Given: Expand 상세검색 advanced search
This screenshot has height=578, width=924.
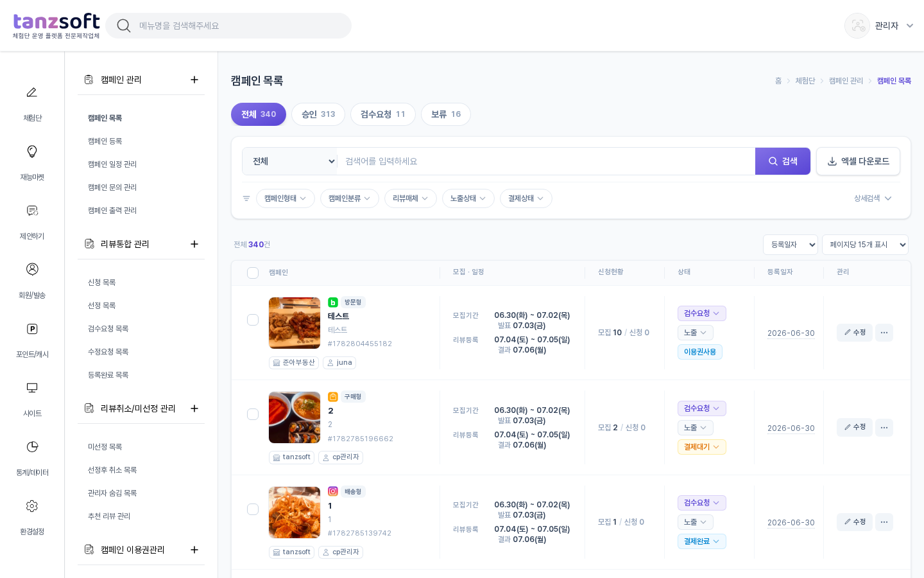Looking at the screenshot, I should (x=873, y=198).
